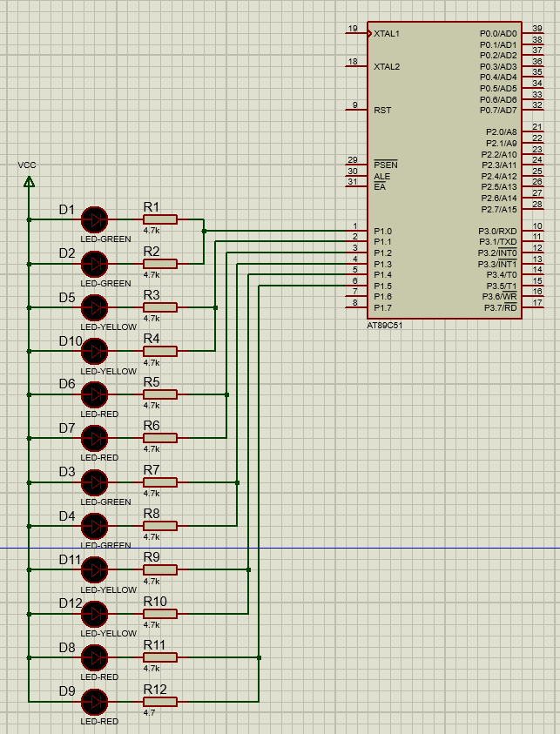
Task: Select the AT89C51 microcontroller body
Action: (444, 170)
